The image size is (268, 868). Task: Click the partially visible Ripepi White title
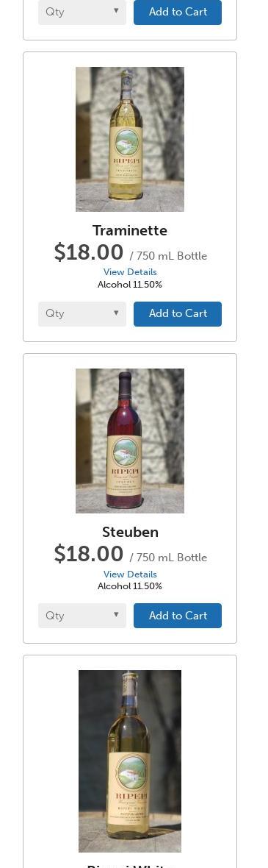coord(130,865)
